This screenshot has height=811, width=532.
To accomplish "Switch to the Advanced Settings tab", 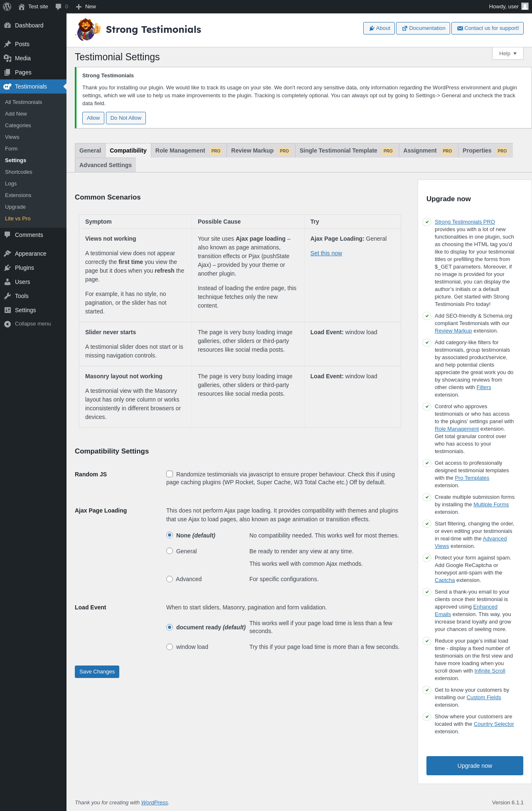I will tap(106, 165).
